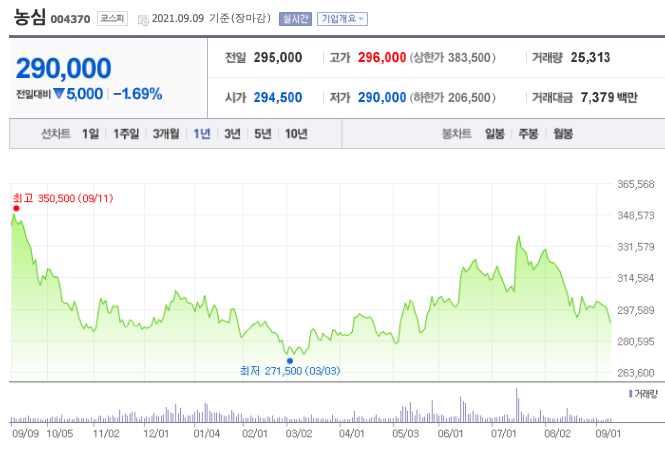Click the 저가 value 290,000
The image size is (665, 457).
(382, 98)
